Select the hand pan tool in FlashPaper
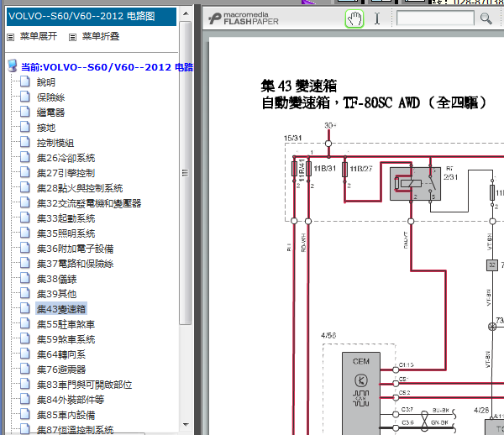 (x=354, y=18)
